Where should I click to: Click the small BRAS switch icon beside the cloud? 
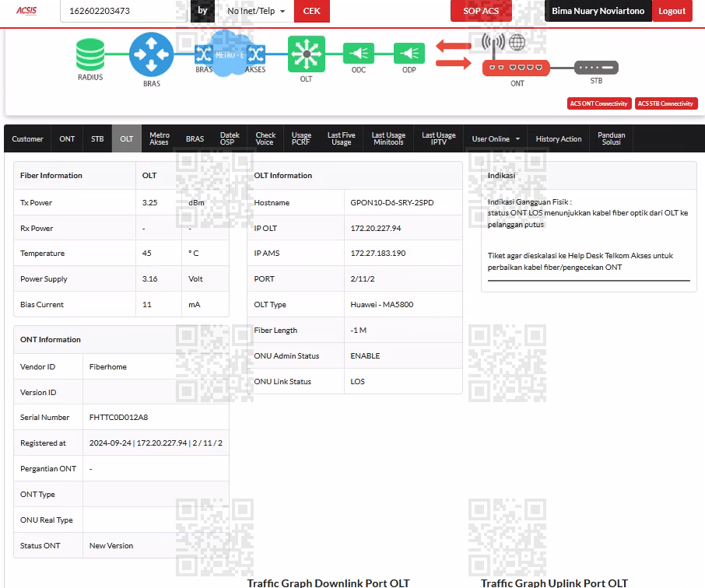coord(204,55)
